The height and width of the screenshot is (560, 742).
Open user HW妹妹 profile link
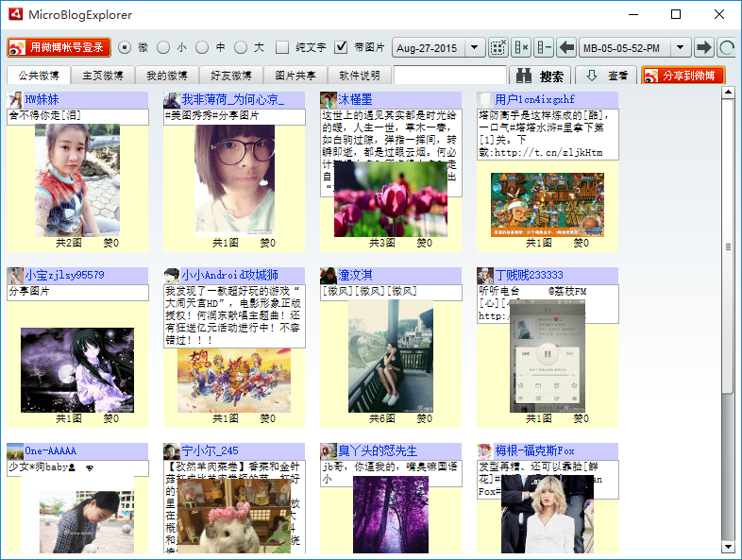(42, 99)
